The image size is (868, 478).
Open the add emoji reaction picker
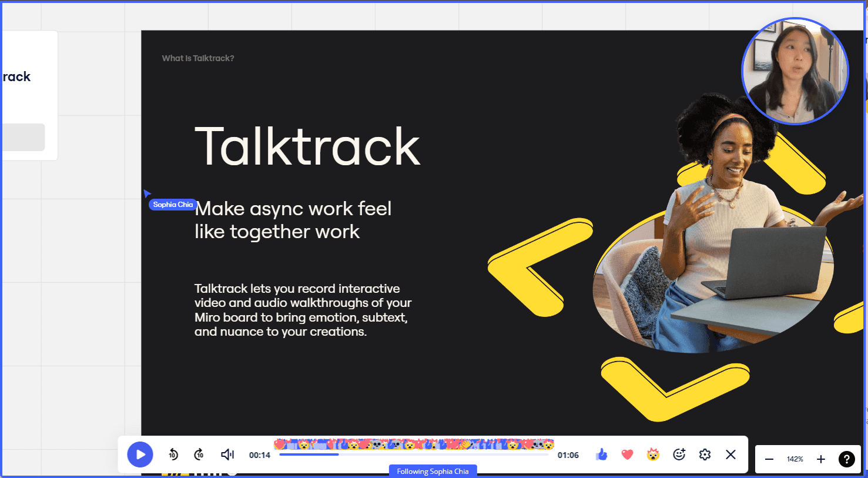coord(679,454)
